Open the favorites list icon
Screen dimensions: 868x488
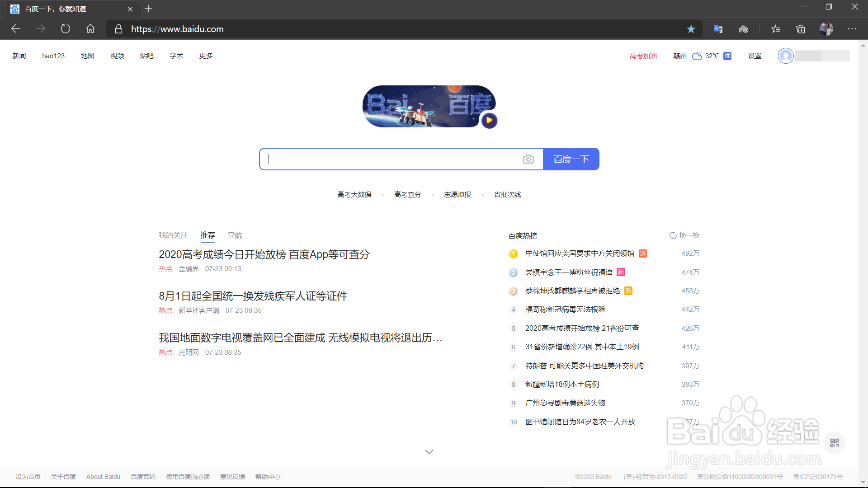point(776,29)
